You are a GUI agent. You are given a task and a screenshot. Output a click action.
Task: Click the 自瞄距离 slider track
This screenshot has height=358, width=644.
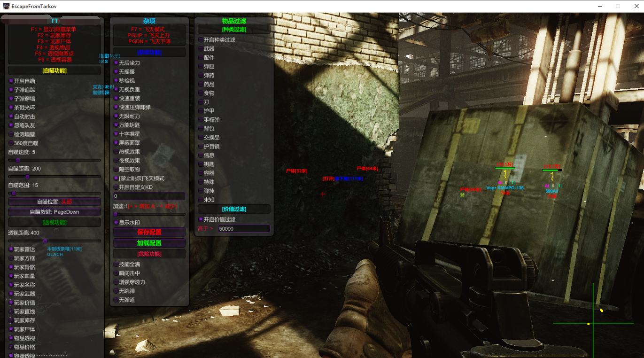pyautogui.click(x=54, y=177)
